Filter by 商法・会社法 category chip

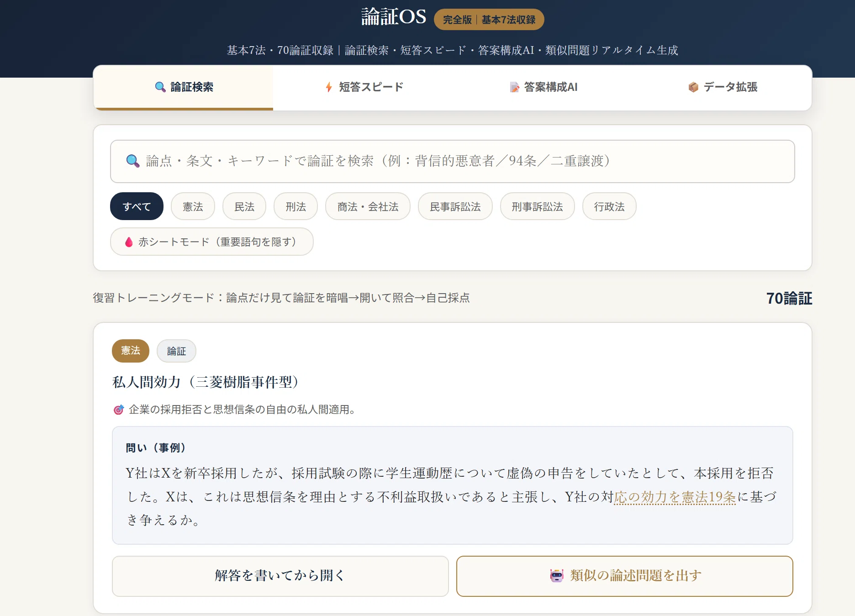(x=368, y=206)
